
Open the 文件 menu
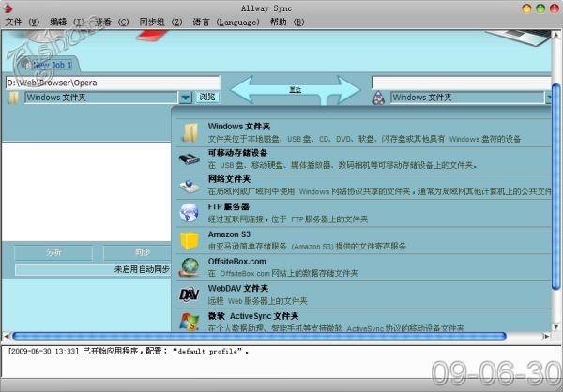23,23
